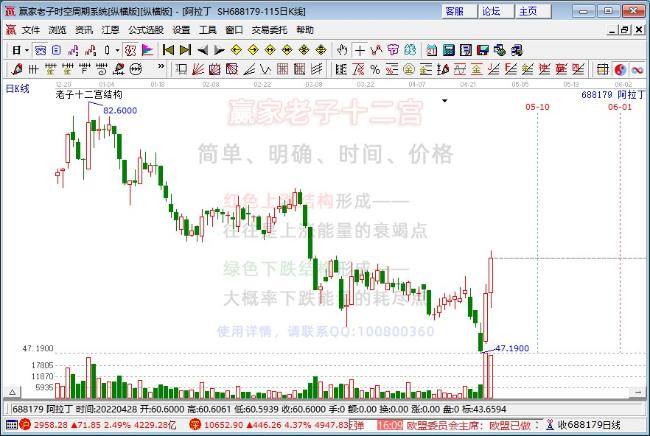
Task: Click the keyboard icon in status bar
Action: pyautogui.click(x=12, y=425)
